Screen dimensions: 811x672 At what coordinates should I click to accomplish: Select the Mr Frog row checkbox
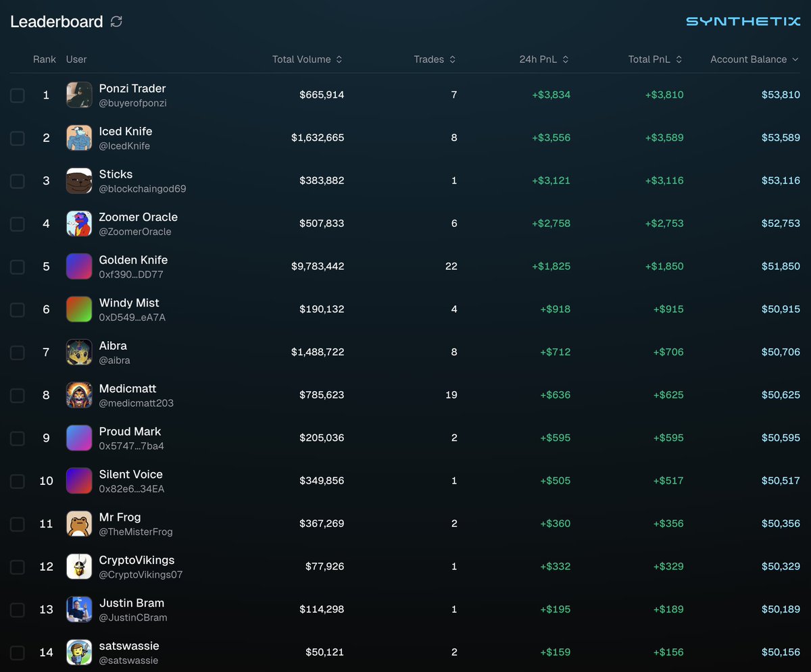pyautogui.click(x=18, y=524)
